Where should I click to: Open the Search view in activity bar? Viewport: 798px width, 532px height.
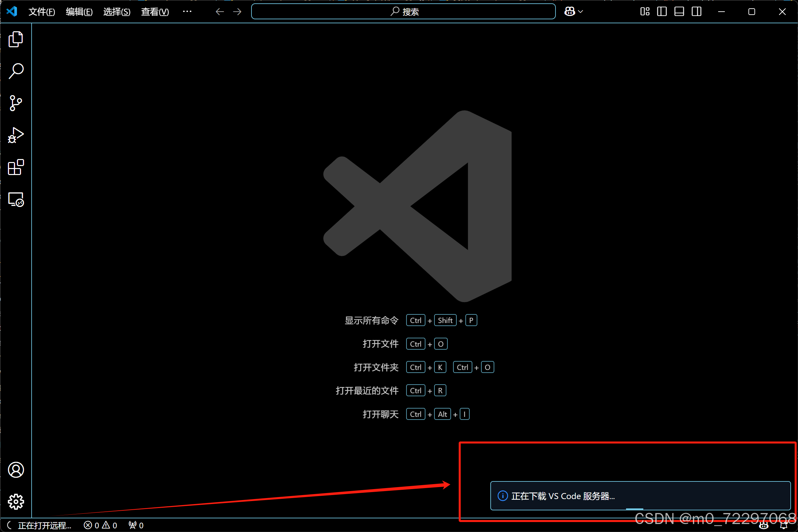coord(16,71)
